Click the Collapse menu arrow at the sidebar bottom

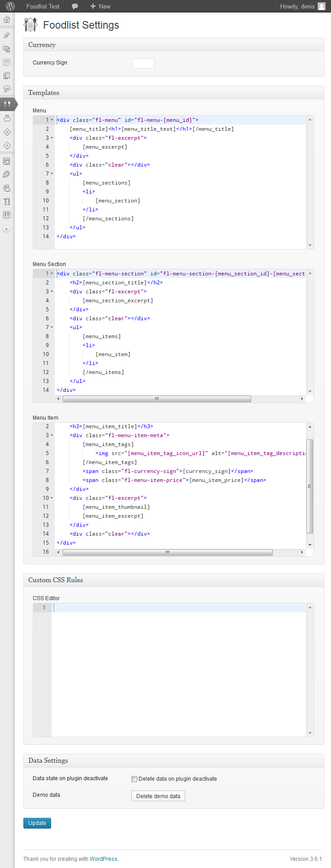[6, 229]
